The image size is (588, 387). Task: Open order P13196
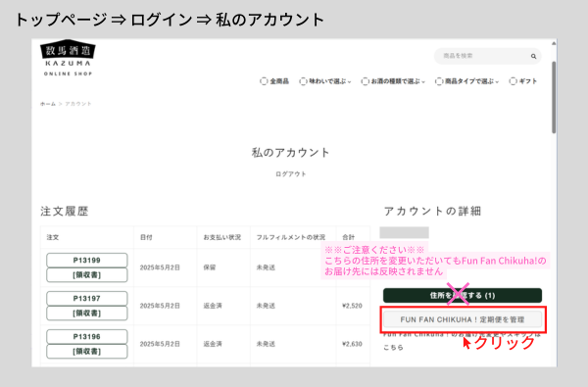pyautogui.click(x=86, y=337)
